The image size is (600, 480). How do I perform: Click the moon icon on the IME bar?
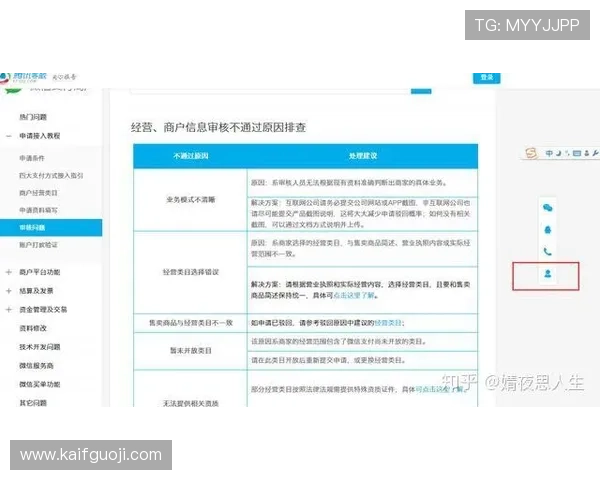point(559,153)
